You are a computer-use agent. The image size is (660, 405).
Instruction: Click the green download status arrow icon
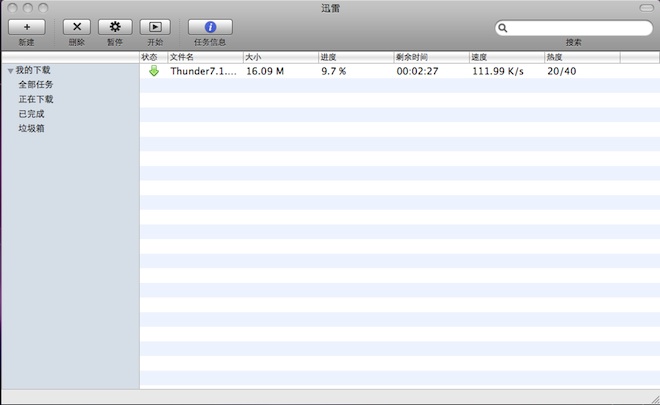tap(154, 71)
